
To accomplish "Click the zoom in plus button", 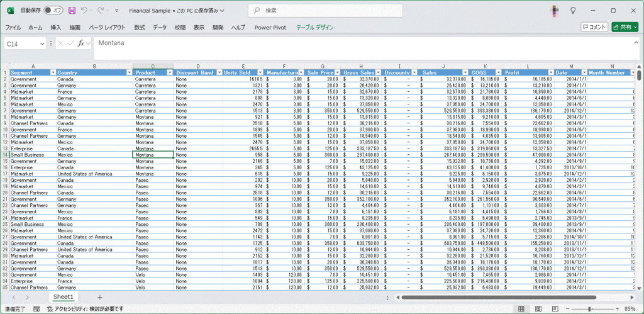I will (x=617, y=309).
